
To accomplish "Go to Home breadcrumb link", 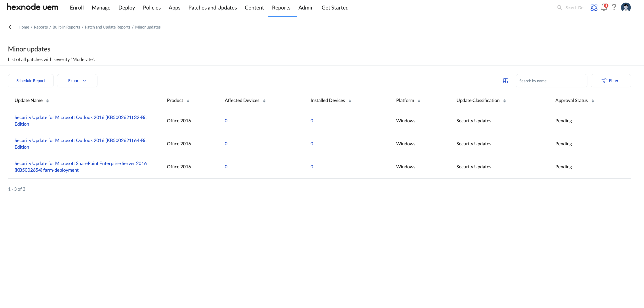I will tap(24, 27).
